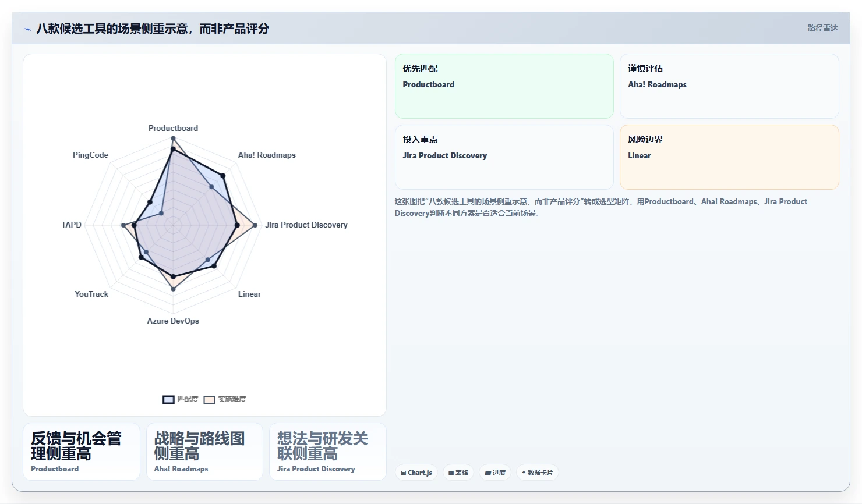The height and width of the screenshot is (504, 862).
Task: Select the 战略与路线图侧重高 card
Action: (204, 452)
